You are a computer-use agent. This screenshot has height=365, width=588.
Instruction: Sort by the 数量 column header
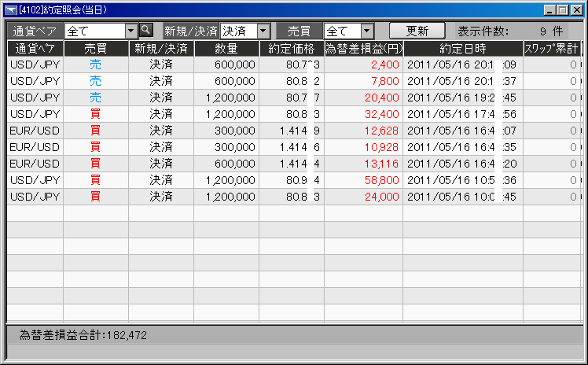226,48
